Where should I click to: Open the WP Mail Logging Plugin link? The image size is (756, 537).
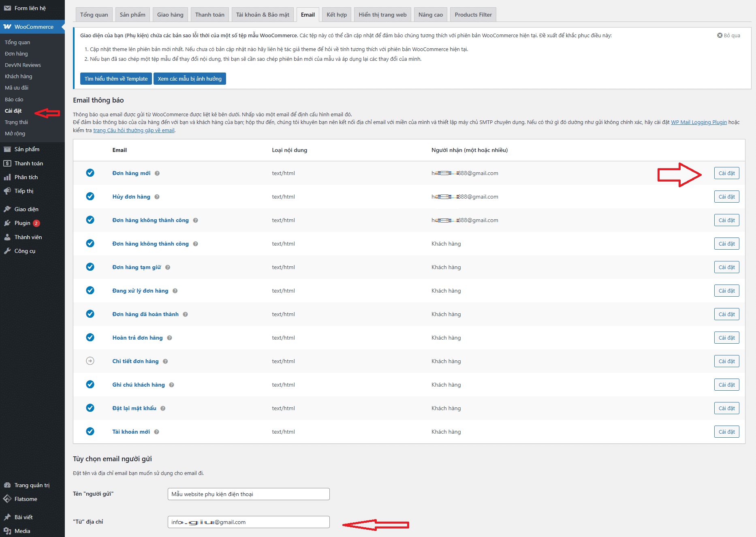698,122
